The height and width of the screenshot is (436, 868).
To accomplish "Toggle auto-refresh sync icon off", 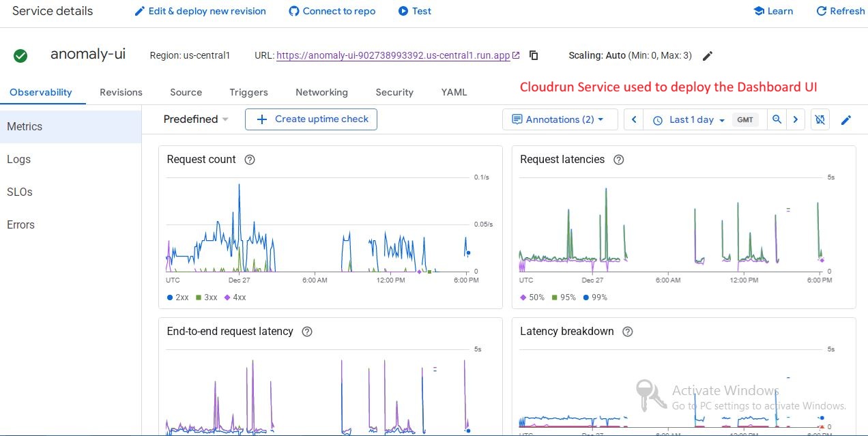I will pos(820,119).
